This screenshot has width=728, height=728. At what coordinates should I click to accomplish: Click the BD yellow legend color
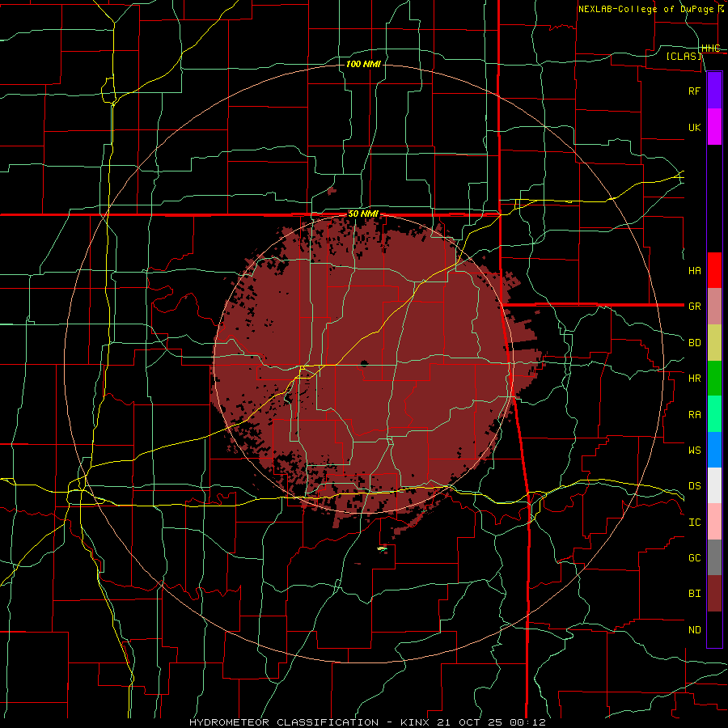point(714,343)
